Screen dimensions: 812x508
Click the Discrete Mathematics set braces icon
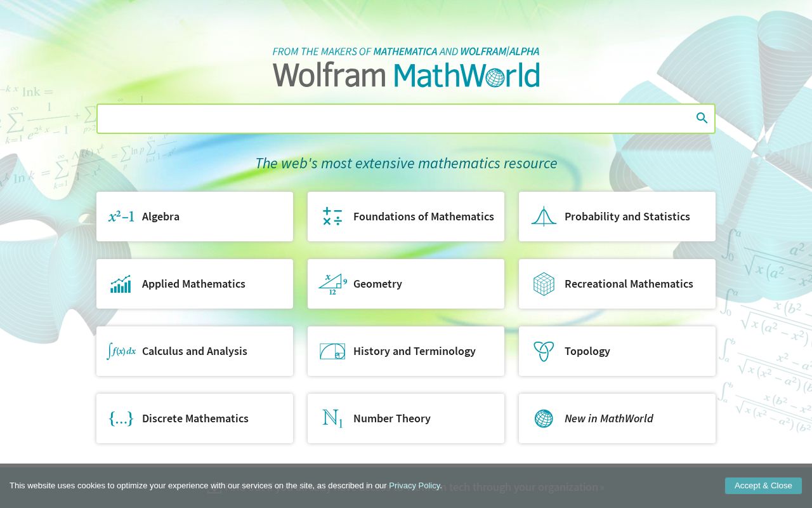point(121,418)
